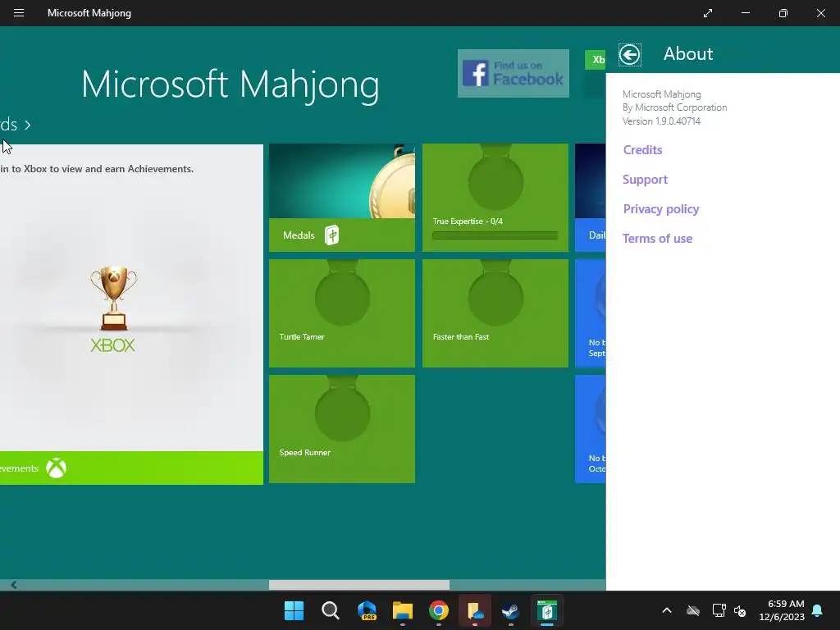The width and height of the screenshot is (840, 630).
Task: Open the hamburger menu in title bar
Action: point(19,13)
